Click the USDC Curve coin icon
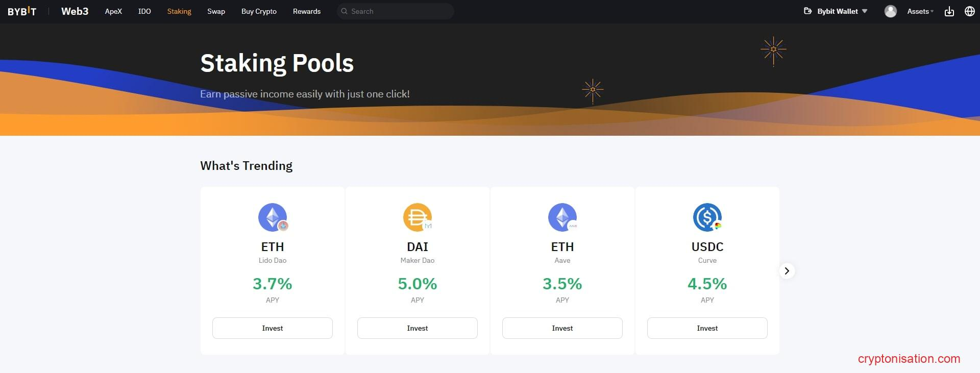 click(707, 217)
